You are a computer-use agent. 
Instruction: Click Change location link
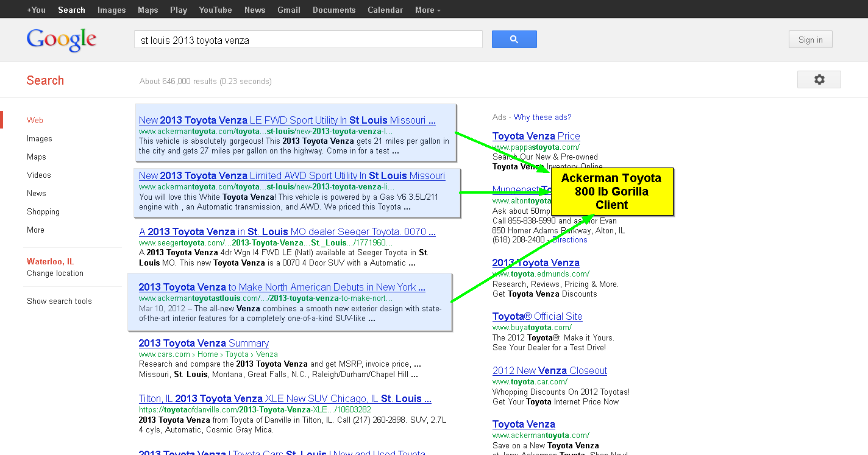click(55, 273)
